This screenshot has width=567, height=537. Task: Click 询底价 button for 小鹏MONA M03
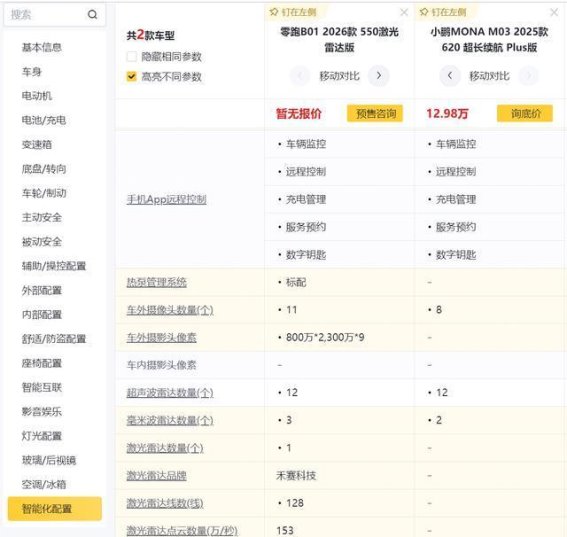525,114
